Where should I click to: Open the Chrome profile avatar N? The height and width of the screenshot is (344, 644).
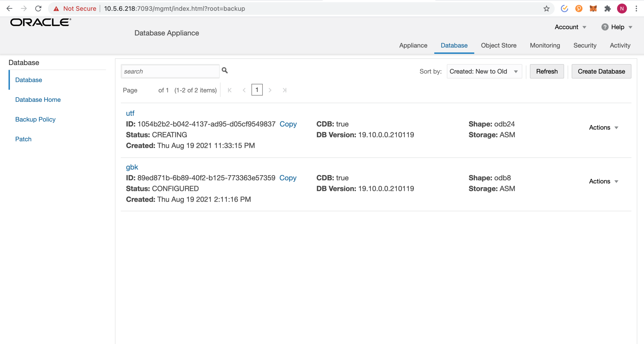click(622, 9)
